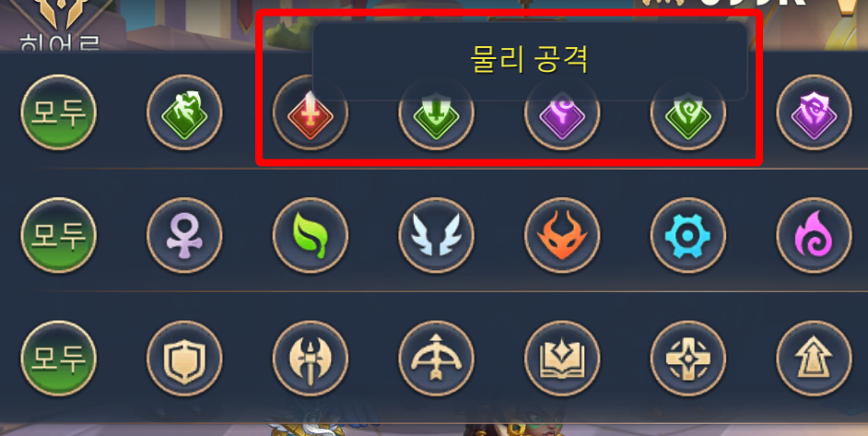Filter heroes by cross healer class
The image size is (868, 436).
(688, 359)
